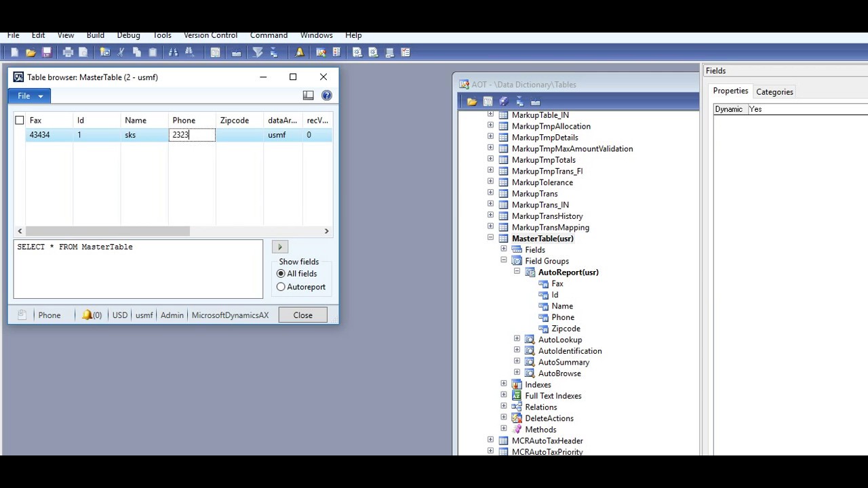Screen dimensions: 868x488
Task: Toggle the Table browser view layout icon
Action: click(x=309, y=96)
